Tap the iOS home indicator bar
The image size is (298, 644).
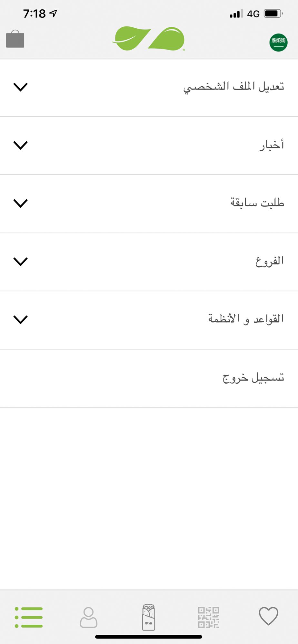click(x=149, y=637)
